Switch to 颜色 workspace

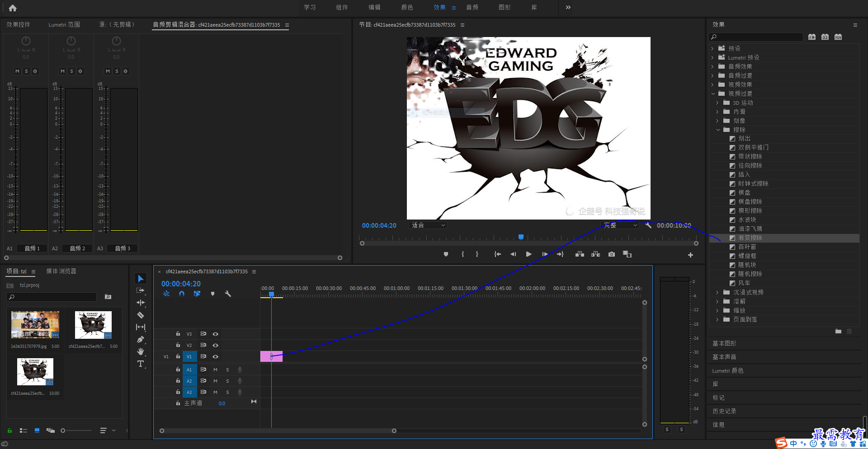pyautogui.click(x=407, y=7)
